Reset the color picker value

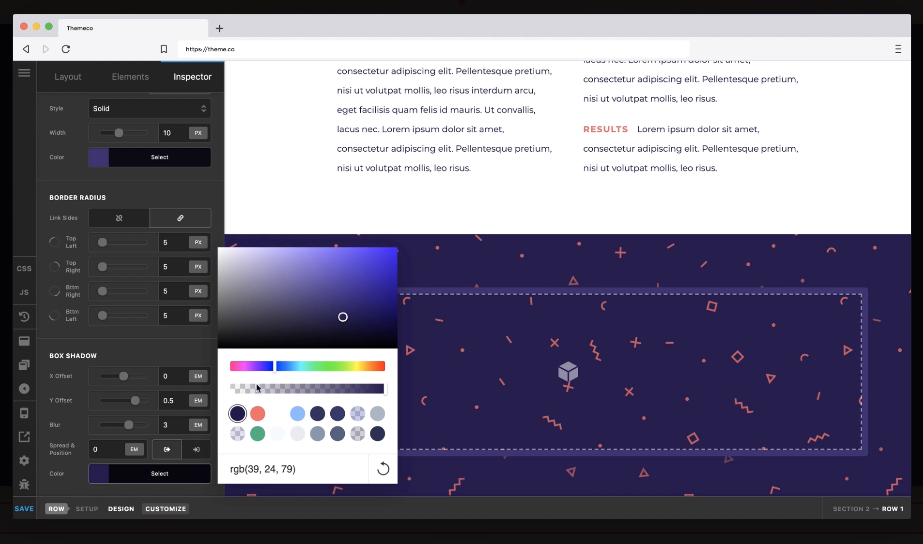point(383,469)
